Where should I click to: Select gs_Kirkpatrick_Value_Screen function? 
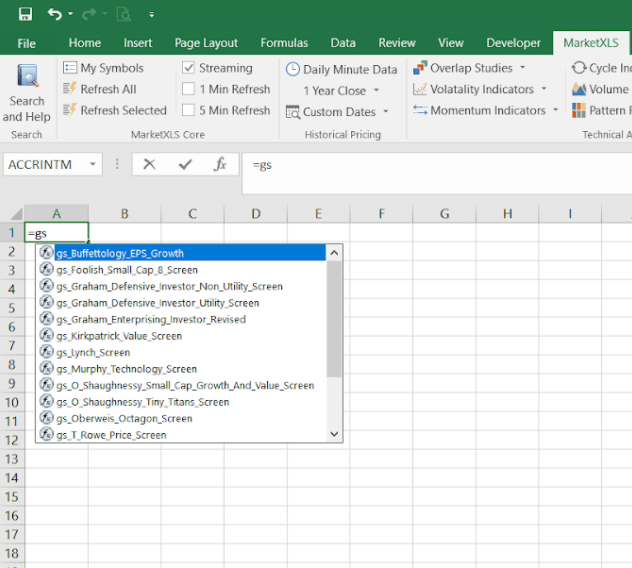tap(181, 335)
